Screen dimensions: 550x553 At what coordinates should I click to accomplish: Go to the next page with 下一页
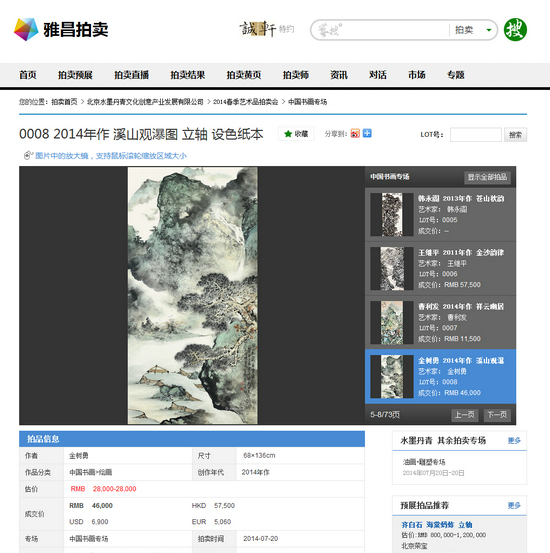click(x=497, y=415)
